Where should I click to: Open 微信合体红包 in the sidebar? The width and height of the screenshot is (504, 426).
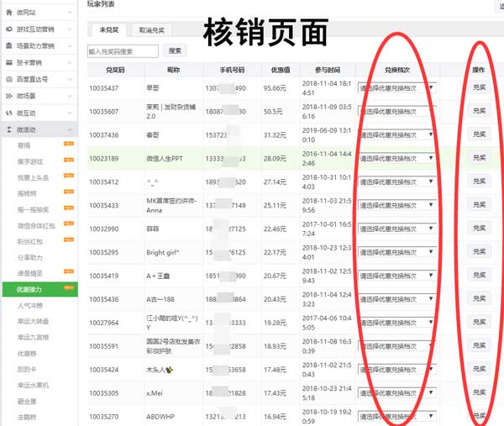pos(36,226)
